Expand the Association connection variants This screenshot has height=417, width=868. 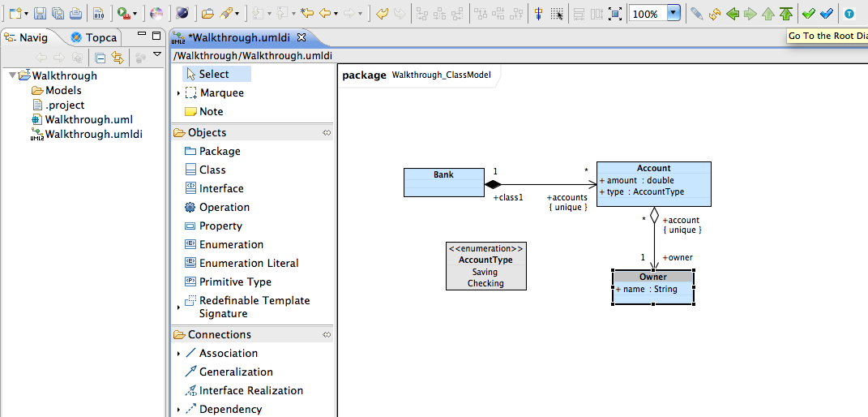coord(178,354)
